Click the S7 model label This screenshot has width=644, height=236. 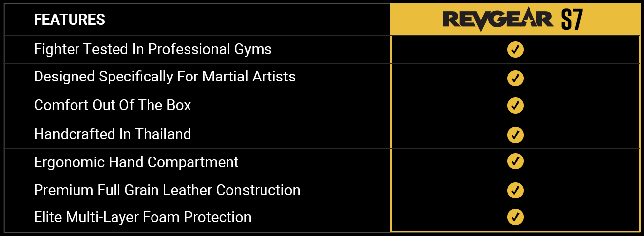pos(572,20)
